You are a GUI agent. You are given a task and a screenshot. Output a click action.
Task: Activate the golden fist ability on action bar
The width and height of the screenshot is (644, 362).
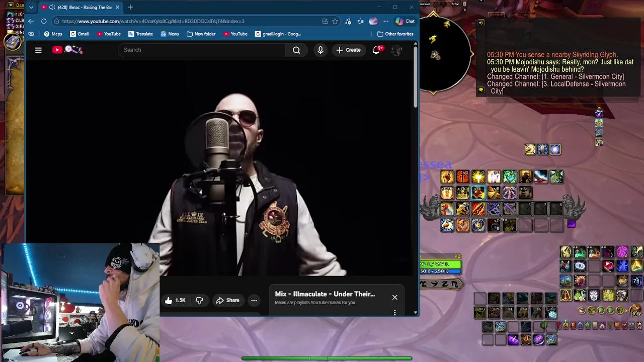pyautogui.click(x=447, y=176)
